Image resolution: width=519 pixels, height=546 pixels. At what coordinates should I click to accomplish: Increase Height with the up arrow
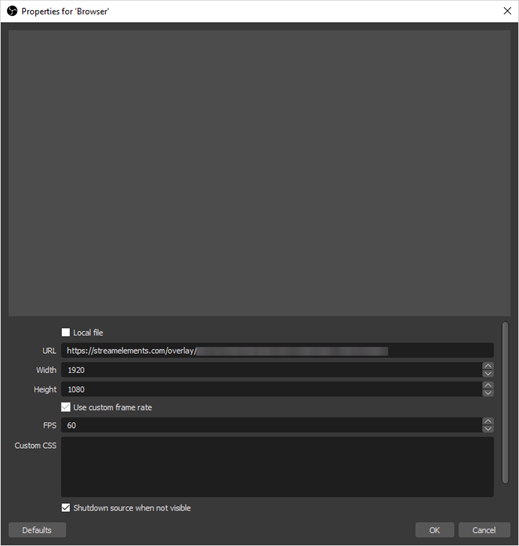(488, 385)
